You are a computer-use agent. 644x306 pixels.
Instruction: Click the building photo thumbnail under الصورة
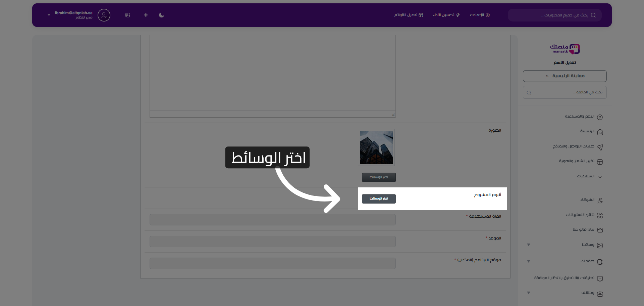click(x=376, y=147)
